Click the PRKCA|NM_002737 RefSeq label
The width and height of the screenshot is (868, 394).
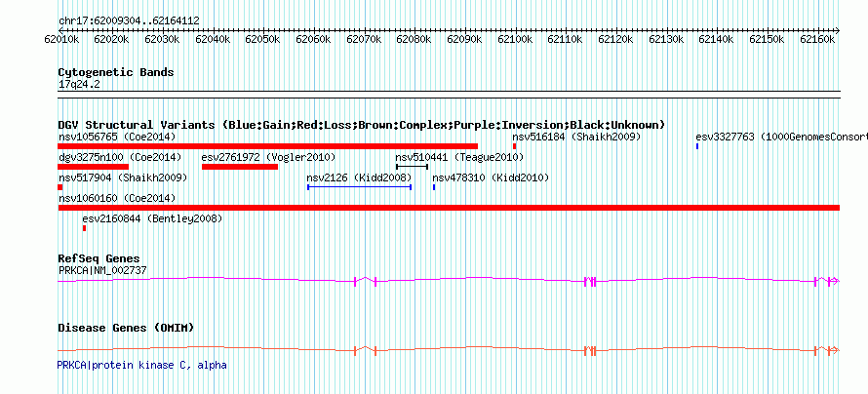point(102,270)
